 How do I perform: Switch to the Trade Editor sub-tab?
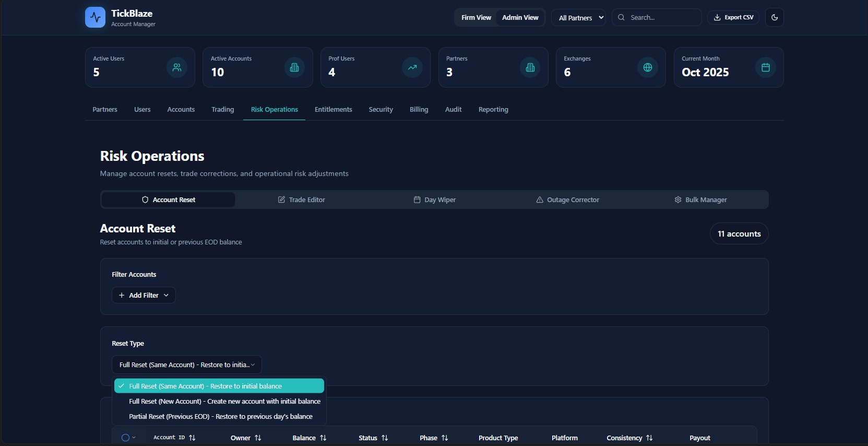[x=301, y=199]
